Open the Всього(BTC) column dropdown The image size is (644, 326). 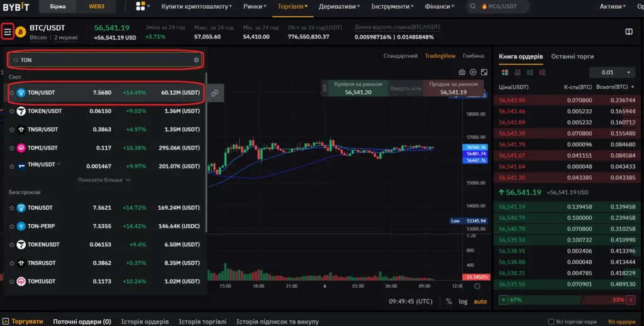pos(615,87)
